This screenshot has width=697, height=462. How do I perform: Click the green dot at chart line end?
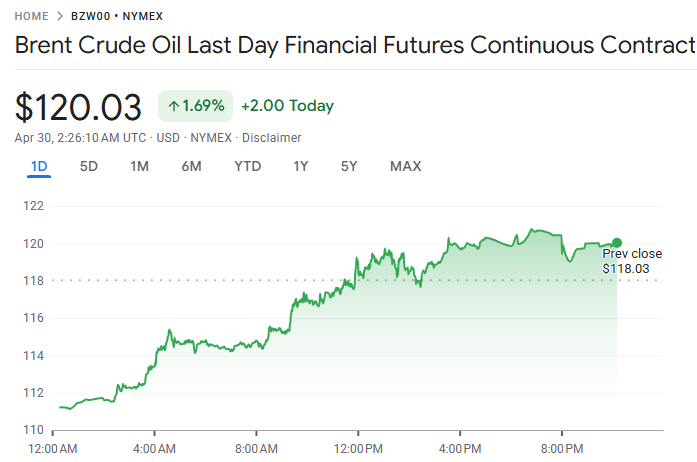click(x=617, y=243)
